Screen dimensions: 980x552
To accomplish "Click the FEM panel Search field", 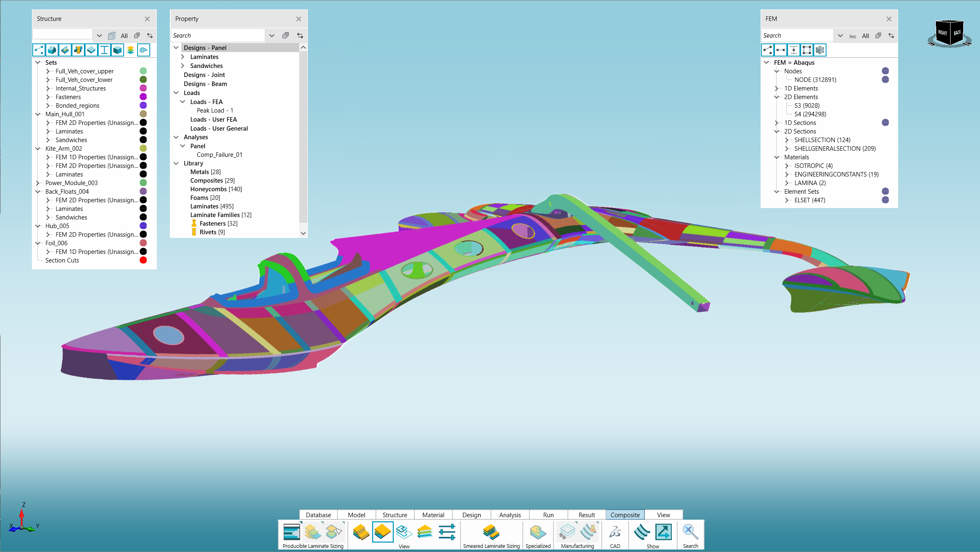I will [797, 35].
